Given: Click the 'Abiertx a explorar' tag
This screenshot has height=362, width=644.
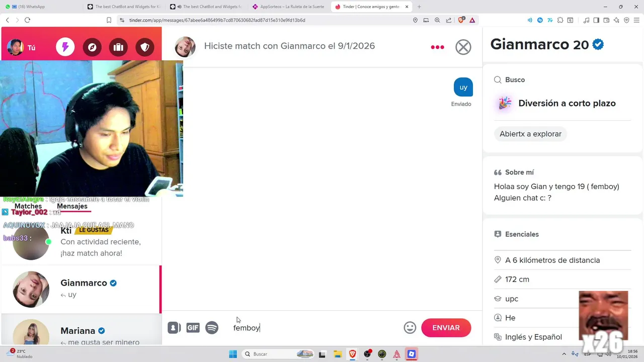Looking at the screenshot, I should (530, 134).
